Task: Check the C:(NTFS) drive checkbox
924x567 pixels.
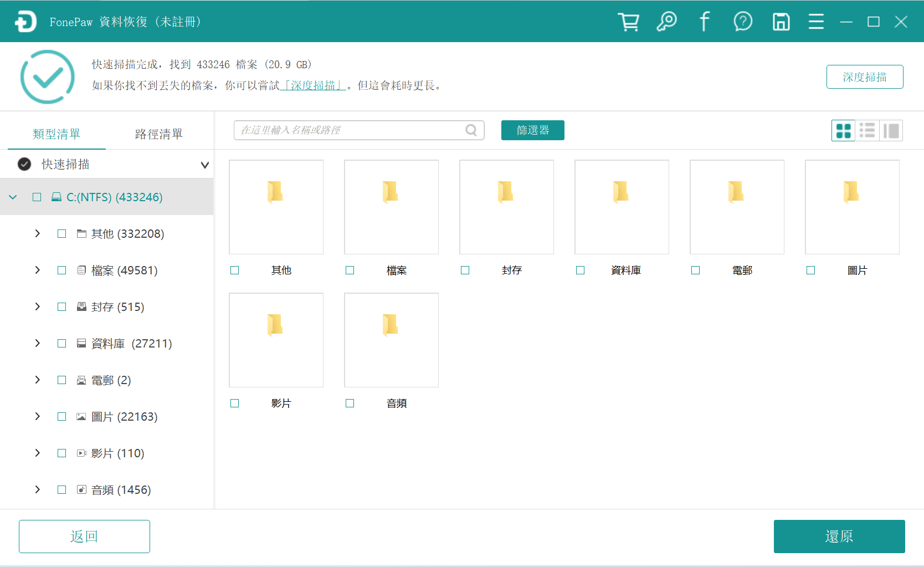Action: coord(37,197)
